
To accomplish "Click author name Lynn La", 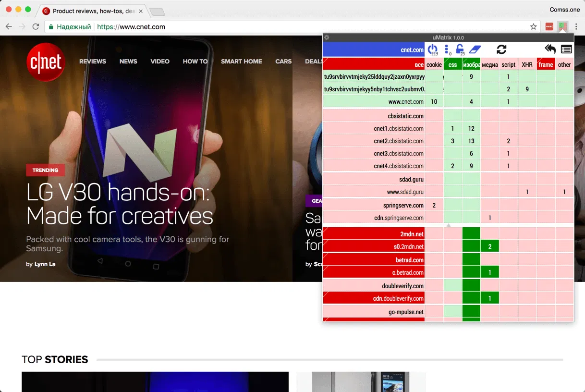I will tap(45, 264).
